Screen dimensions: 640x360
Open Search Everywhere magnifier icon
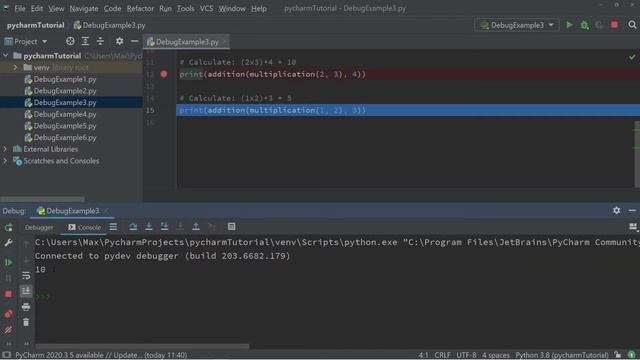pyautogui.click(x=632, y=25)
